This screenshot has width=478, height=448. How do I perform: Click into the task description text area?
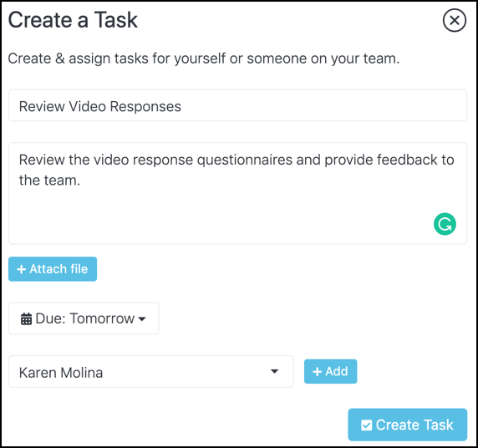point(237,193)
